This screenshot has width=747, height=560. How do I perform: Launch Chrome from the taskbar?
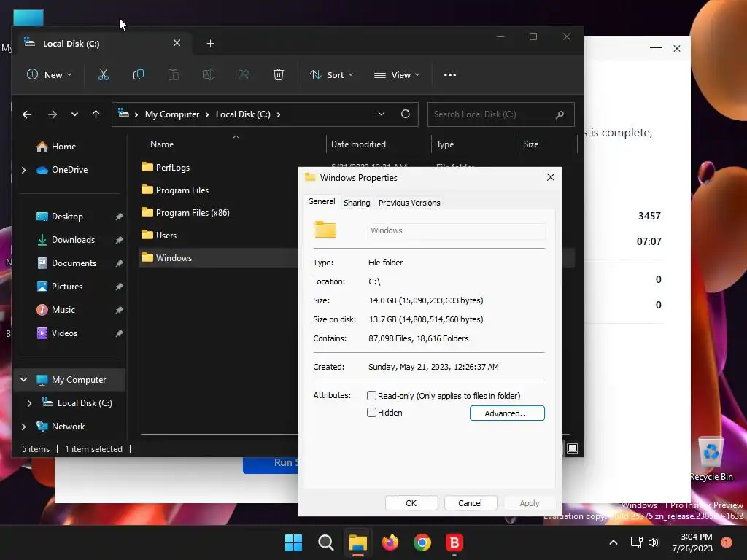[x=422, y=542]
